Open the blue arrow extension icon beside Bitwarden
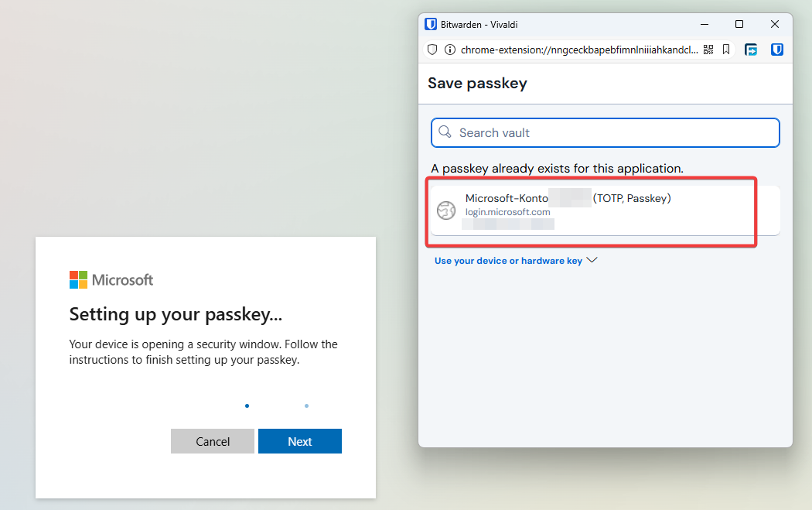 pos(751,50)
